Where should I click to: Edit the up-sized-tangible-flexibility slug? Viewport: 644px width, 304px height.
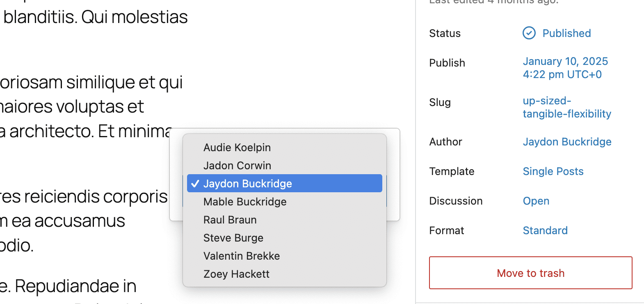566,107
